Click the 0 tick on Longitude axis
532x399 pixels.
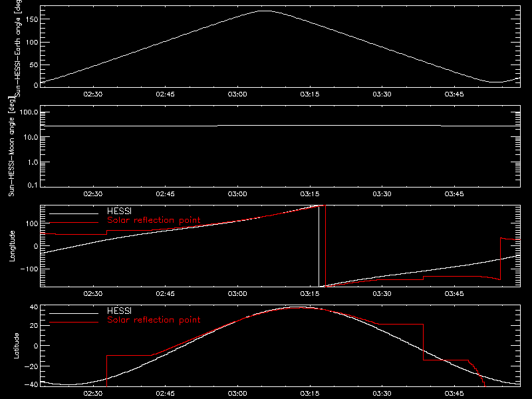click(x=36, y=246)
